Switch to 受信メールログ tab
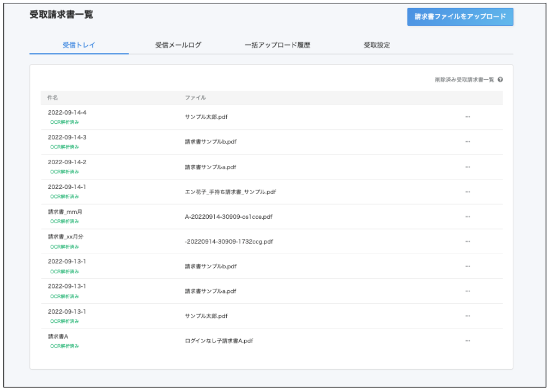 [x=178, y=45]
